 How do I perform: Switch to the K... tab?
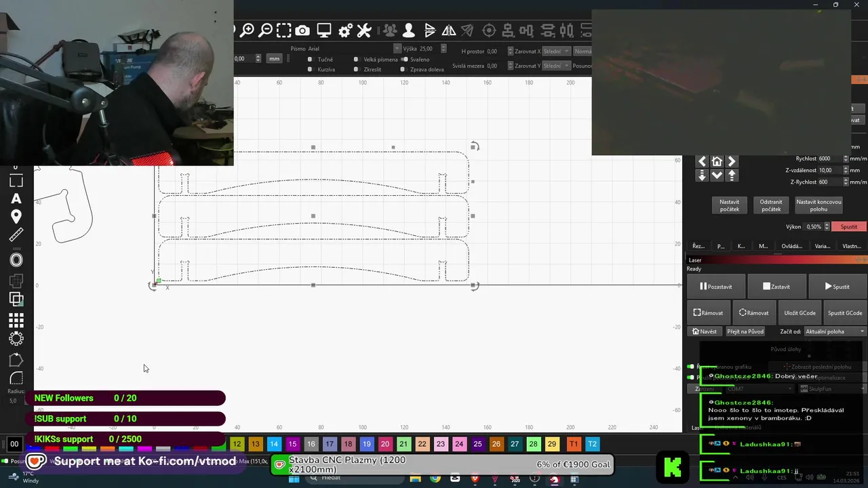click(741, 246)
